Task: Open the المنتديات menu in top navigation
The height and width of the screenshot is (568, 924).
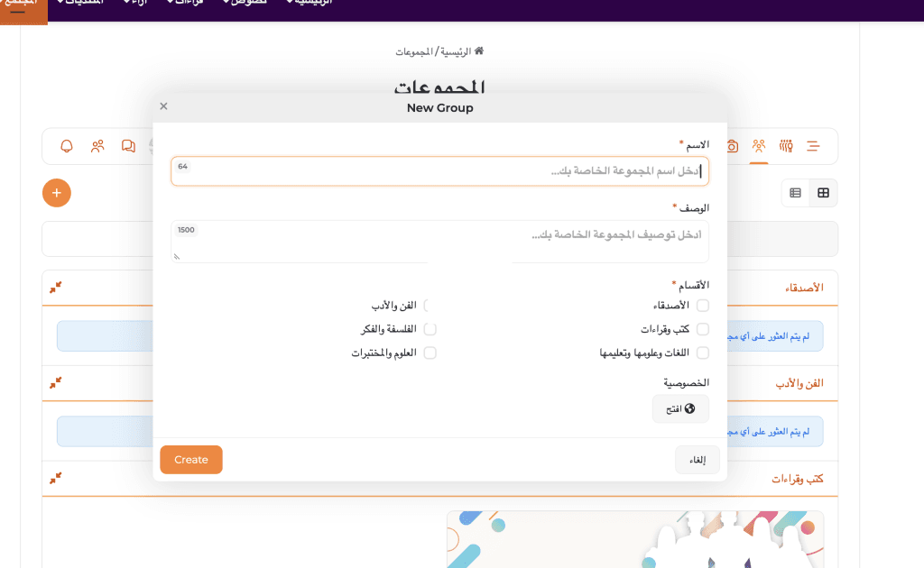Action: 79,3
